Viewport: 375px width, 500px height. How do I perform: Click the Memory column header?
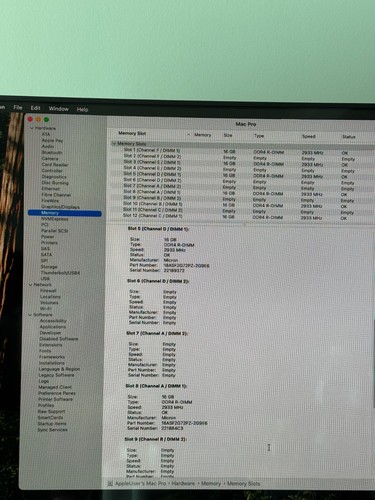click(x=203, y=135)
